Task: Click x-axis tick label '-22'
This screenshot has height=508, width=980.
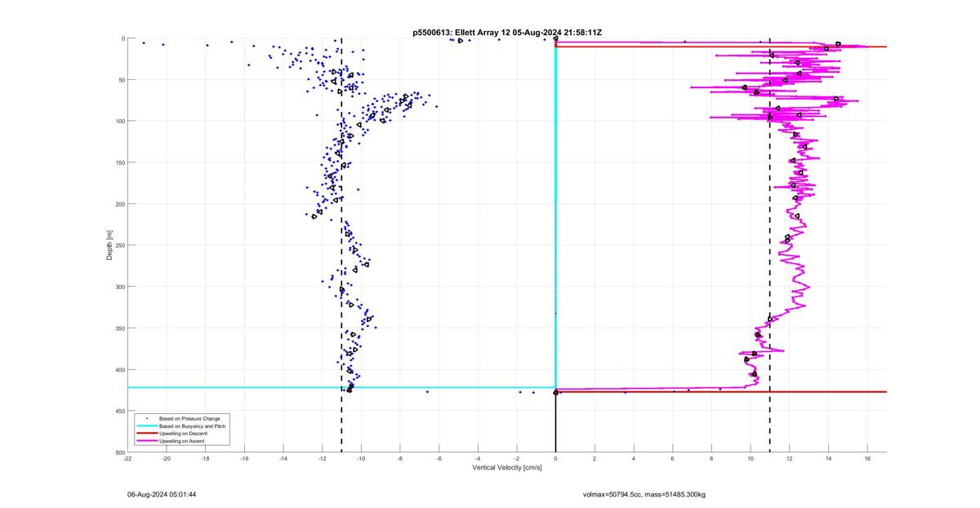Action: pyautogui.click(x=127, y=458)
